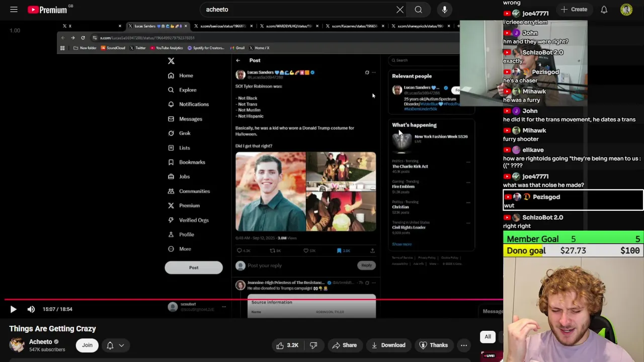
Task: Dislike the video with thumbs down
Action: pos(313,345)
